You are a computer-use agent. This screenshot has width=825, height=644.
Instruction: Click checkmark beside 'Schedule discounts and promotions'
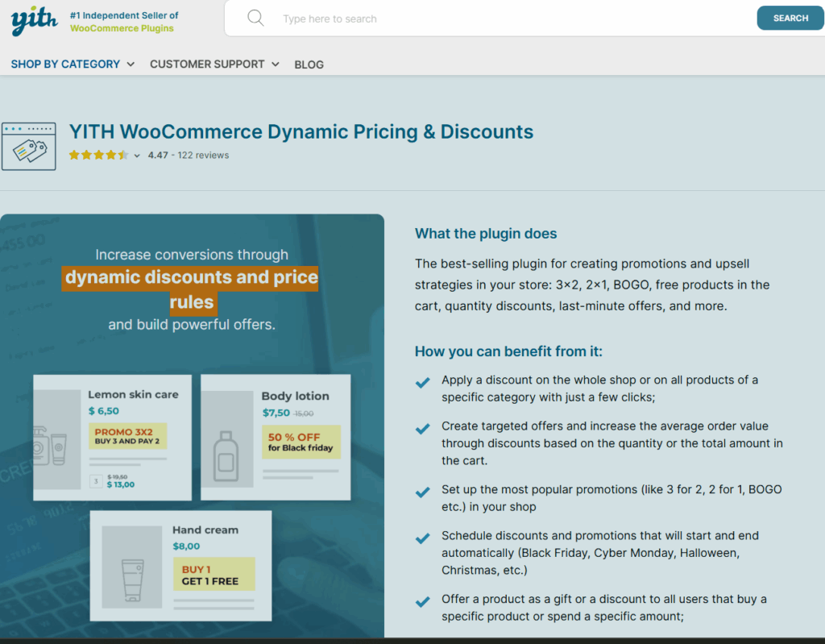click(422, 538)
